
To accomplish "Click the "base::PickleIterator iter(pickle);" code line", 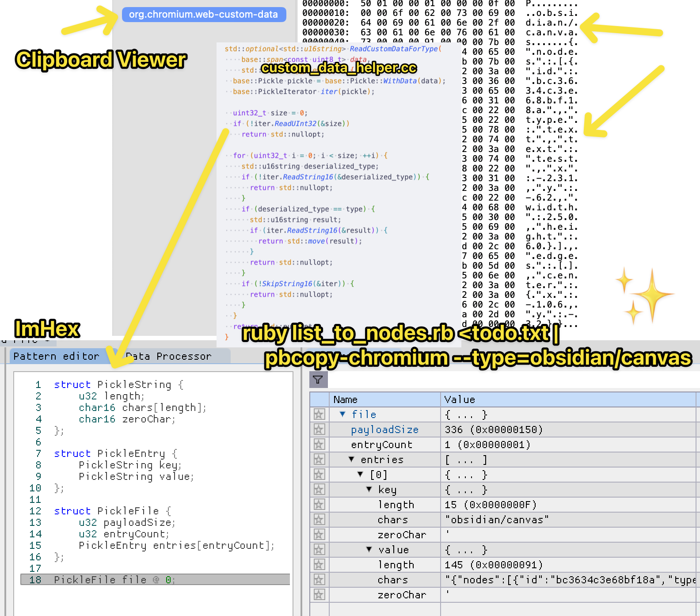I will (x=304, y=92).
